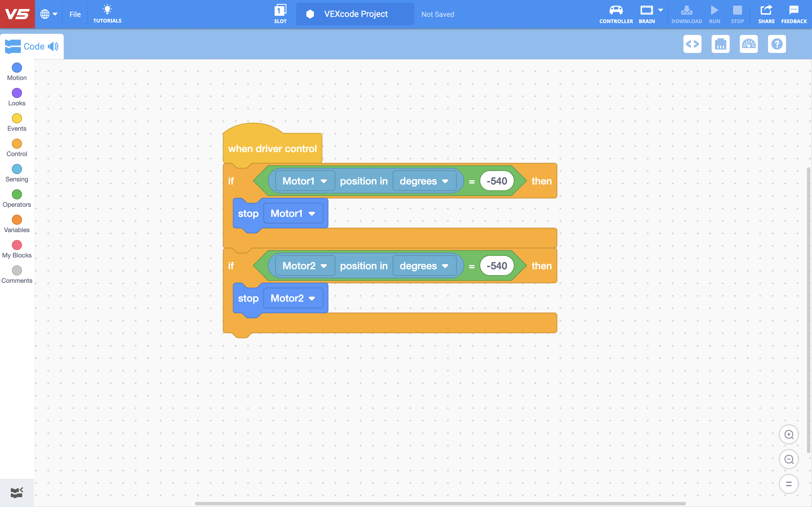Open degrees dropdown in Motor2 condition
This screenshot has height=507, width=812.
[x=424, y=266]
